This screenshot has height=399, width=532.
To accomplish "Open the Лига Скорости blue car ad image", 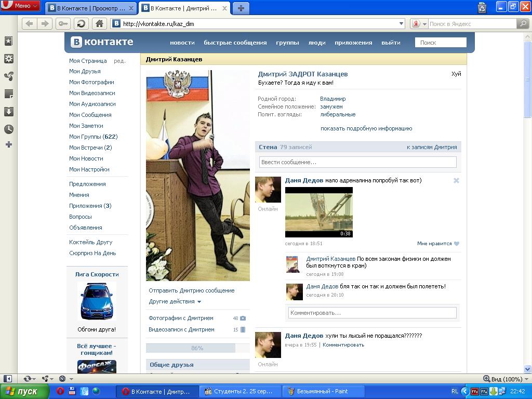I will (x=97, y=301).
